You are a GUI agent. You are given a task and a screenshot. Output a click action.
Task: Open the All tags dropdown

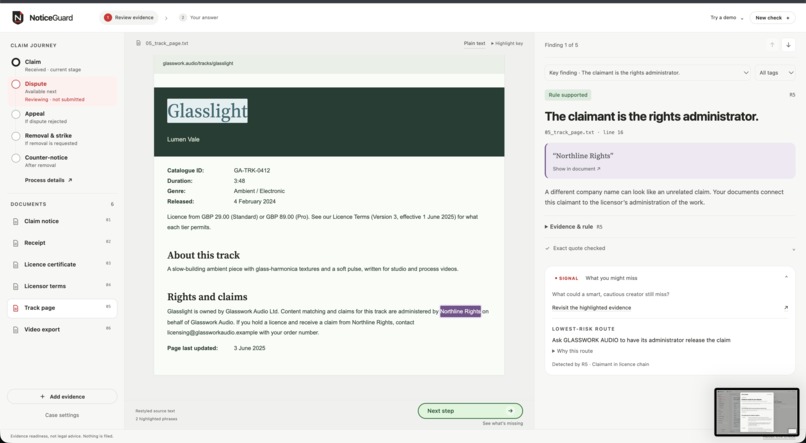[x=776, y=73]
